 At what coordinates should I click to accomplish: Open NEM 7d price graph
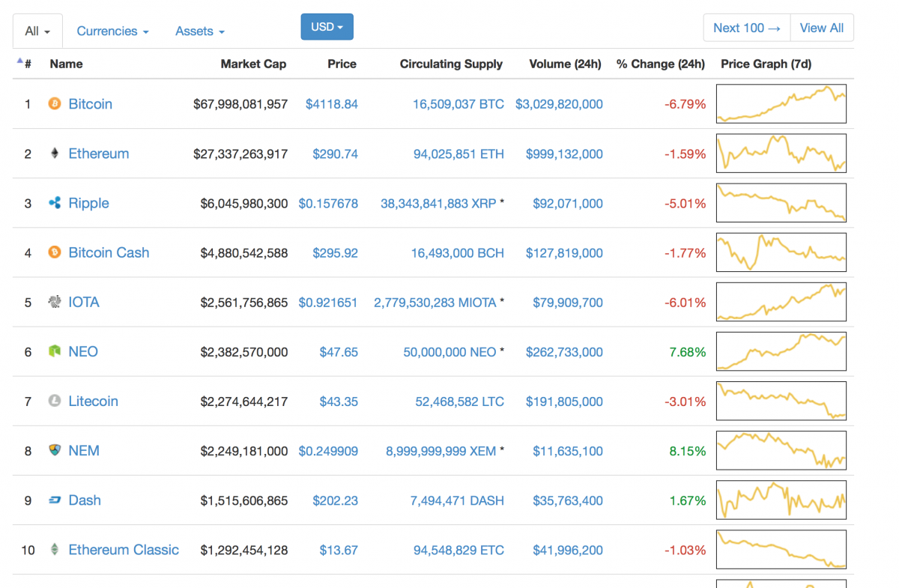click(781, 449)
